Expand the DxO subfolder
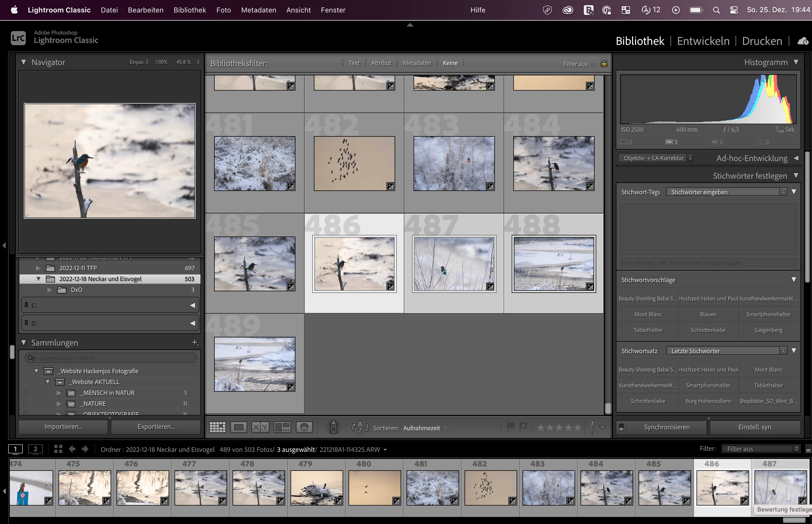Image resolution: width=812 pixels, height=524 pixels. 49,290
